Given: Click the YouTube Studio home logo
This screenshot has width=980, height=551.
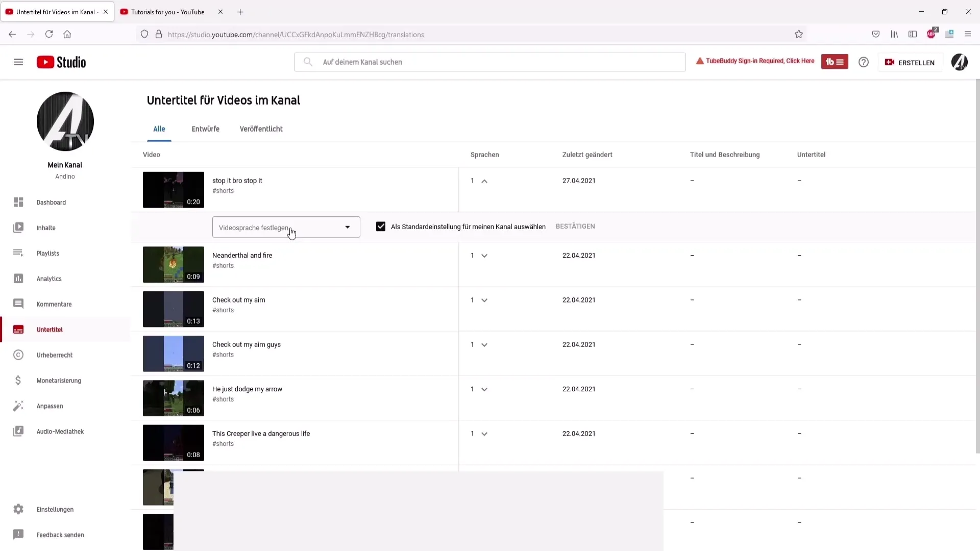Looking at the screenshot, I should click(x=61, y=62).
